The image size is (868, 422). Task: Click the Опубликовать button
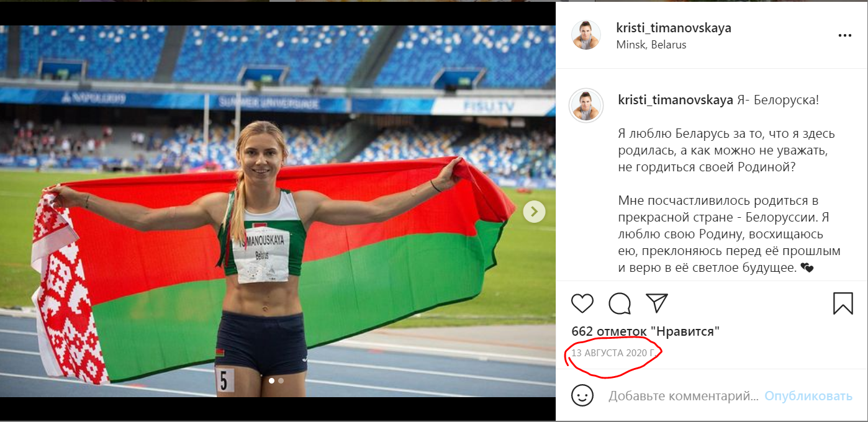(x=808, y=396)
